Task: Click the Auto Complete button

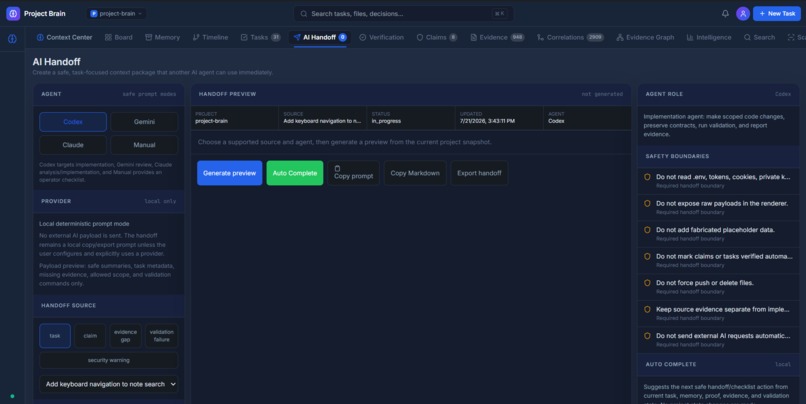Action: 295,173
